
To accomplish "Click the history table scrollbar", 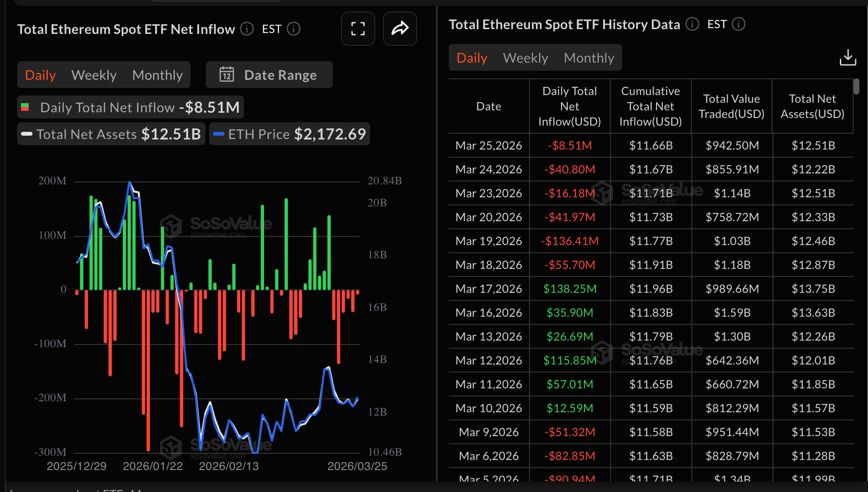I will tap(857, 86).
